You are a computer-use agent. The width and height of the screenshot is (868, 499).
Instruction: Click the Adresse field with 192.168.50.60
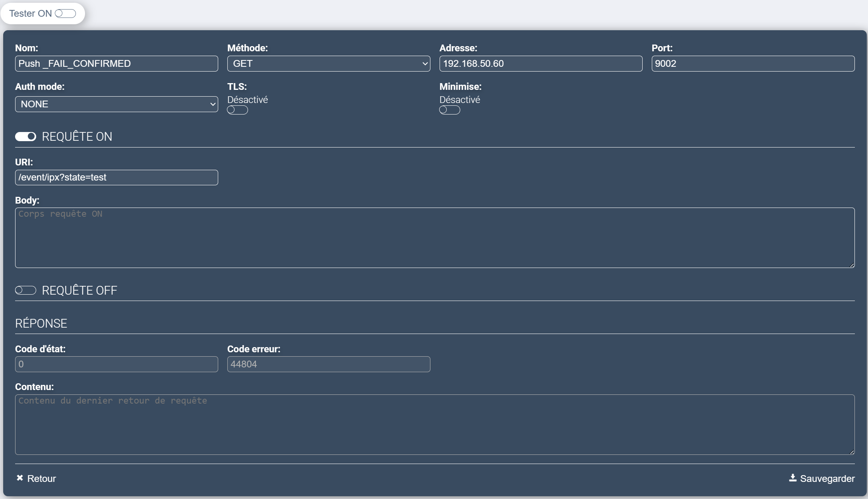click(541, 64)
